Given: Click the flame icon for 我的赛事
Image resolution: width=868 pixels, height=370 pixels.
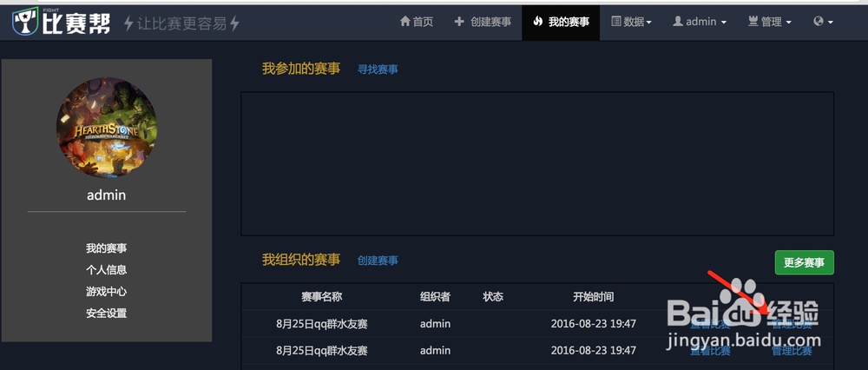Looking at the screenshot, I should click(x=537, y=22).
